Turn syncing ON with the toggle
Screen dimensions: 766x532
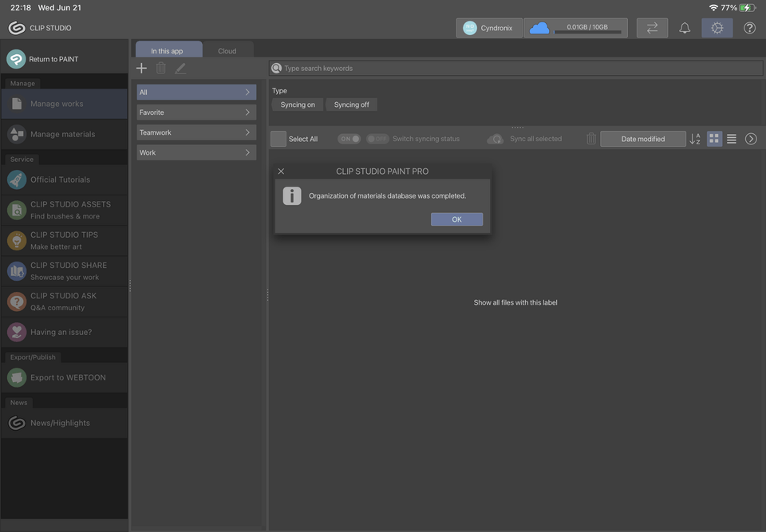[x=349, y=139]
